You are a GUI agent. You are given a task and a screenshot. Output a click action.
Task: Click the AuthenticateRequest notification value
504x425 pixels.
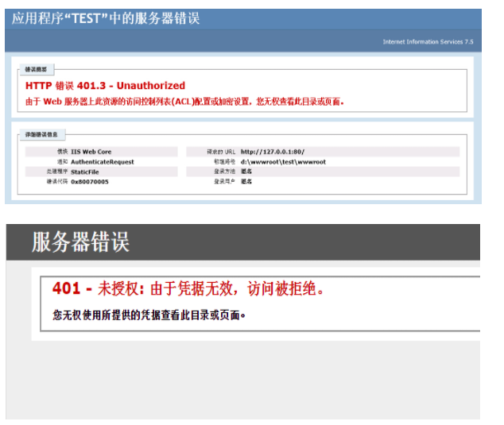(x=102, y=161)
